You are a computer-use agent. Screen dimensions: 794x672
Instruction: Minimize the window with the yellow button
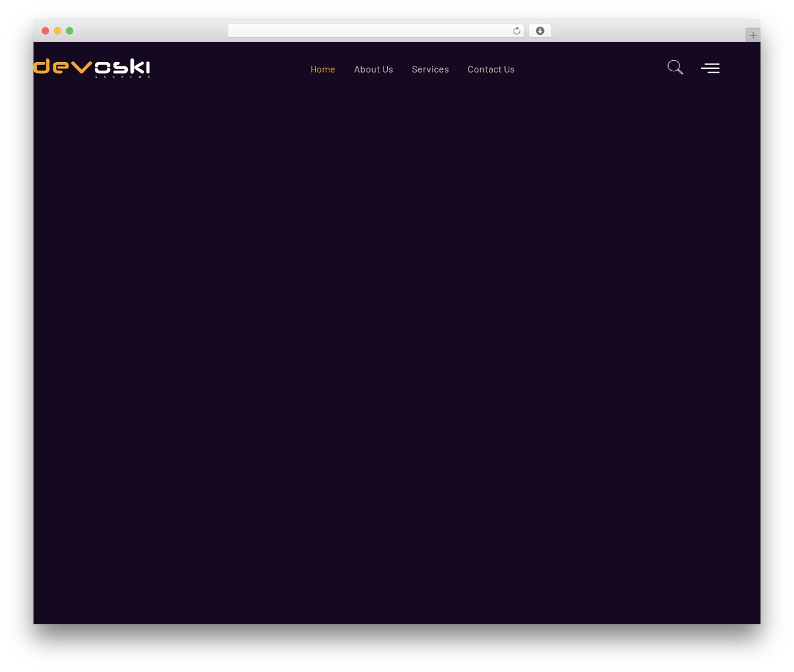click(x=57, y=31)
